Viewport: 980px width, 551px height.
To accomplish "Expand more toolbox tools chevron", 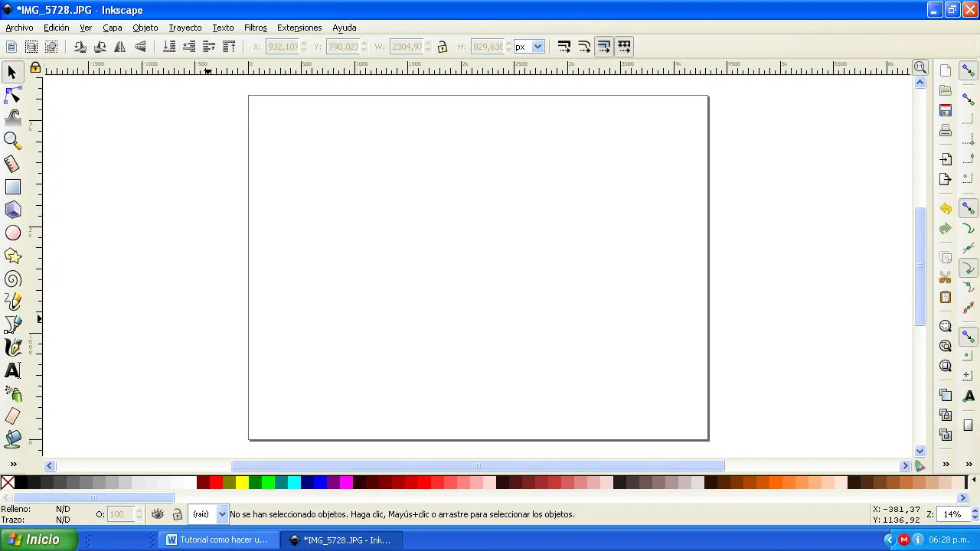I will click(13, 464).
